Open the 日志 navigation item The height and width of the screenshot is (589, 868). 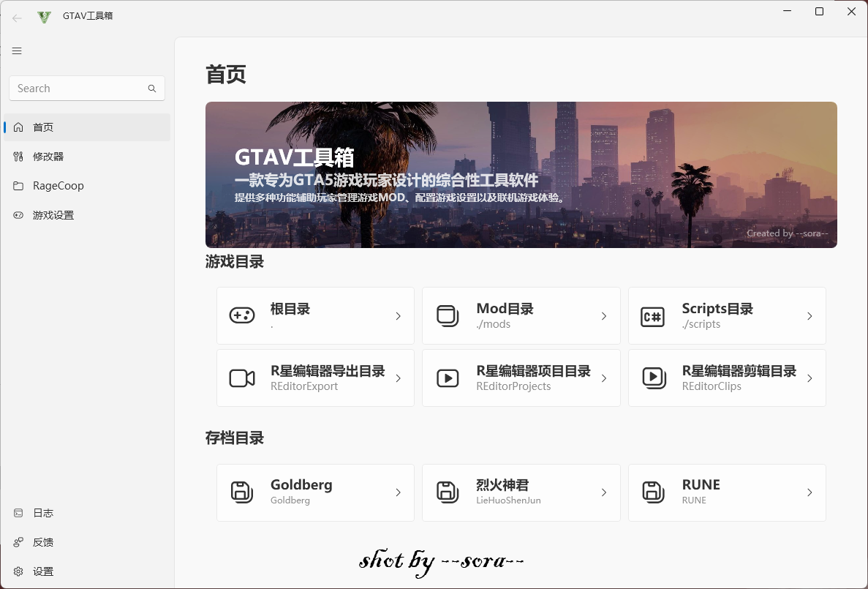tap(87, 513)
